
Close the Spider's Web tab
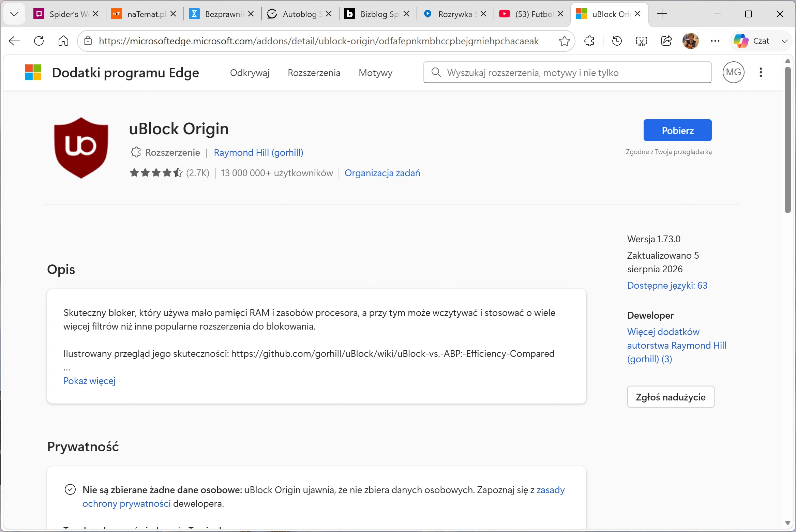(95, 14)
